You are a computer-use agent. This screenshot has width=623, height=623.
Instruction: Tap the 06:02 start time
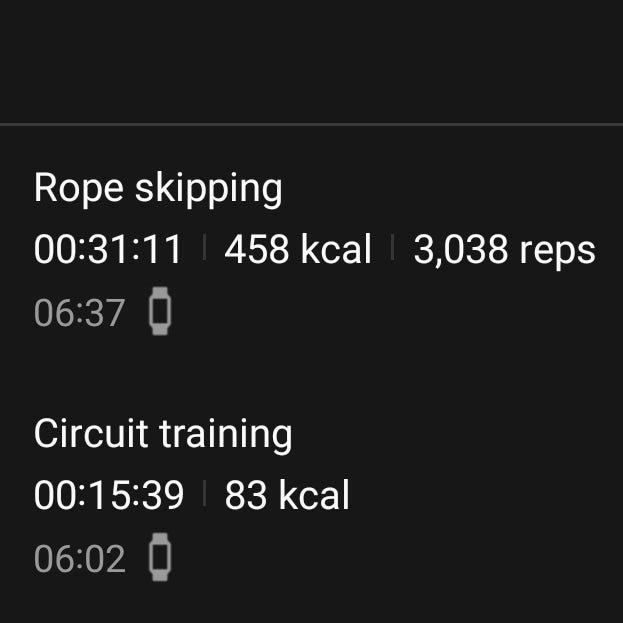pos(79,559)
